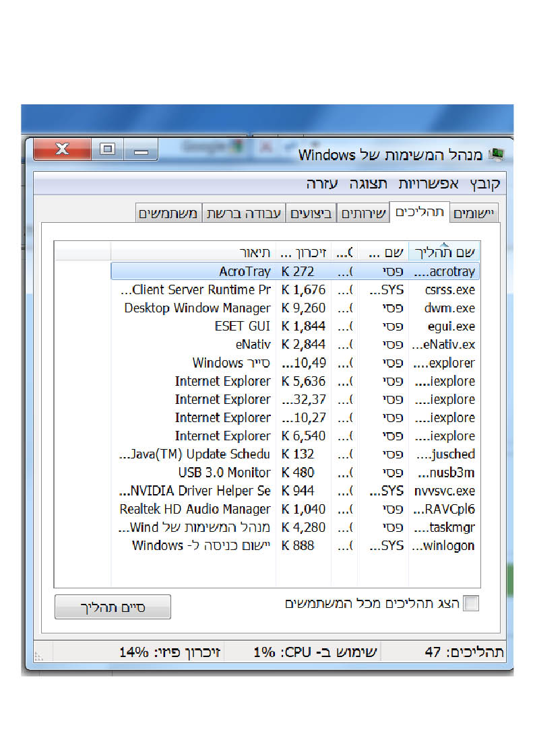Click the Task Manager title bar icon

(x=497, y=155)
